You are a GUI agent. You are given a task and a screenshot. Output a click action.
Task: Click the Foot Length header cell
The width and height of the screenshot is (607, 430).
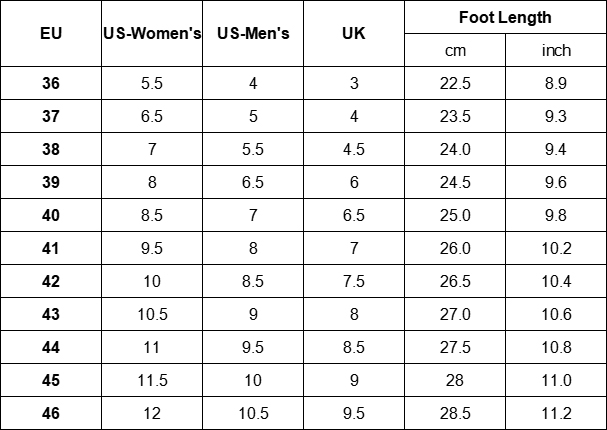[505, 17]
